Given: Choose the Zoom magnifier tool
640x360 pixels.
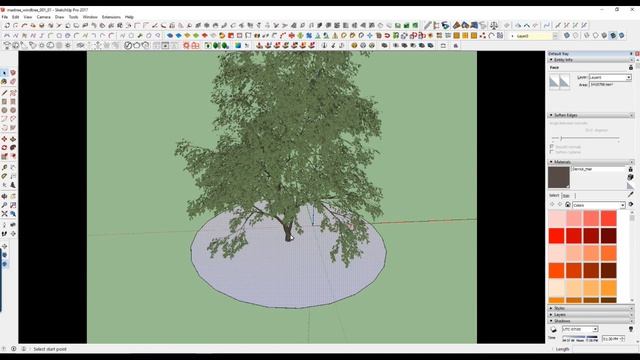Looking at the screenshot, I should tap(4, 205).
